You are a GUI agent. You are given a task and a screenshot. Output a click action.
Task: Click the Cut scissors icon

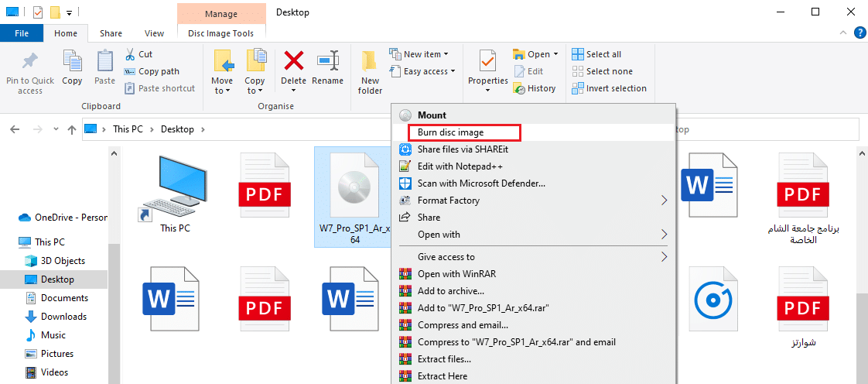click(x=130, y=54)
